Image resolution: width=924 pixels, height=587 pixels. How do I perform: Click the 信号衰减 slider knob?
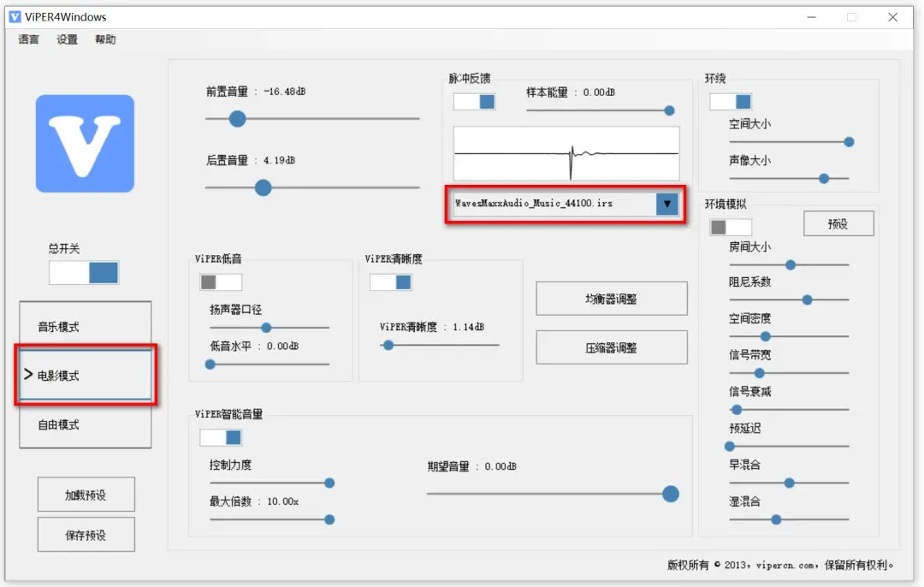[x=737, y=410]
